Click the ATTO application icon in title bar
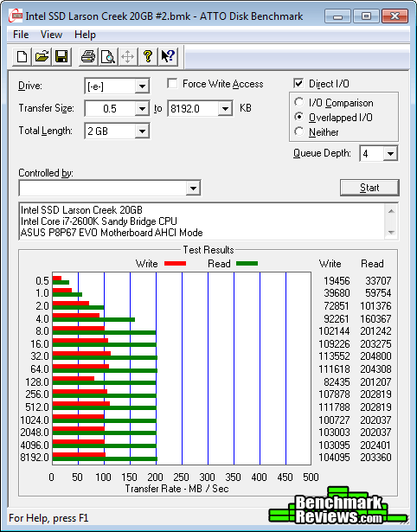417x532 pixels. (16, 16)
